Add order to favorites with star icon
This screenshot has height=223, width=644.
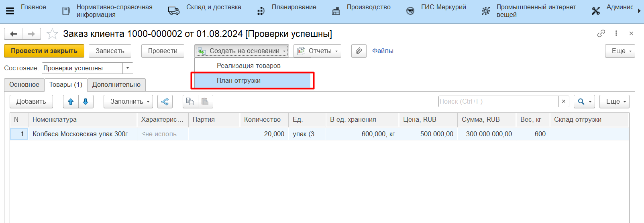click(x=52, y=34)
